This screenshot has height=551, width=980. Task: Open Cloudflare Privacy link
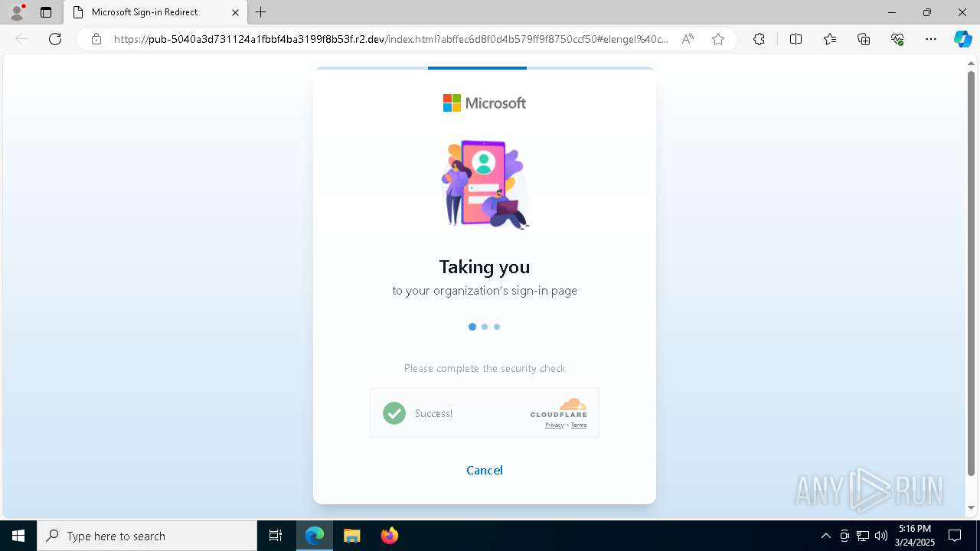pyautogui.click(x=554, y=425)
